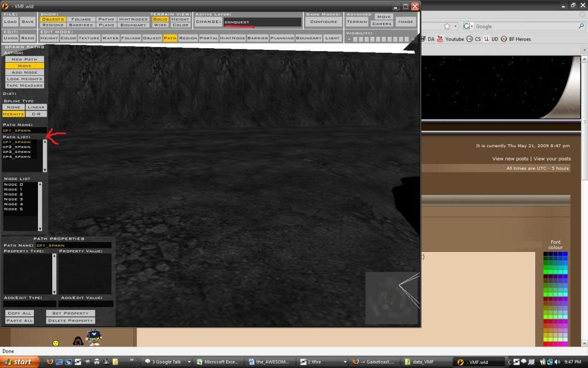588x368 pixels.
Task: Click Advanced Terrain button
Action: tap(357, 22)
